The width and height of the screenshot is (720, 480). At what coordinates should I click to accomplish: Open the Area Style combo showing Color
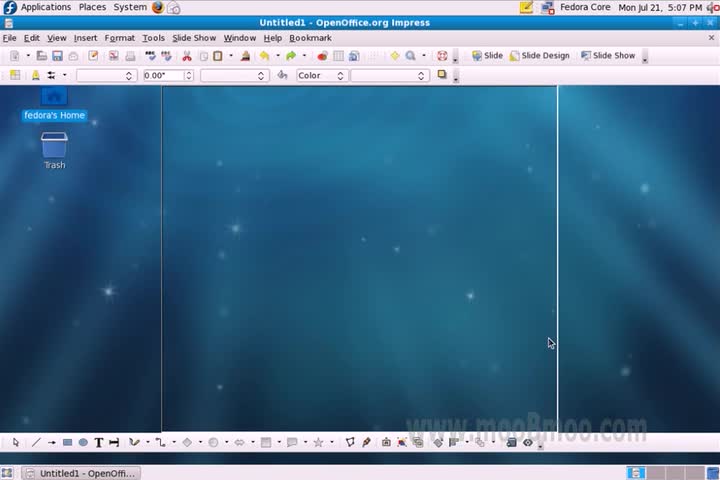(321, 75)
